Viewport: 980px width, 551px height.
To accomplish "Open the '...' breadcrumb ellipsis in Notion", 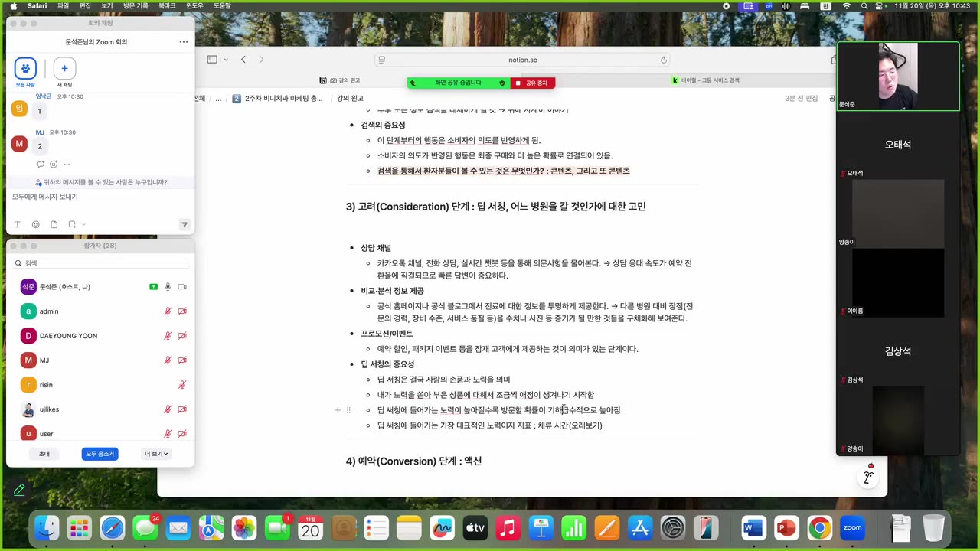I will pos(218,99).
